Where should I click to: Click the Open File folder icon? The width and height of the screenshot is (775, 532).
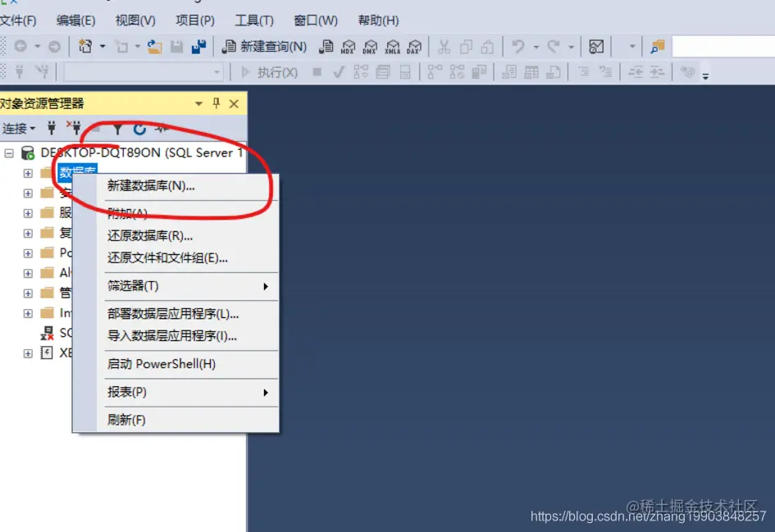pos(155,47)
